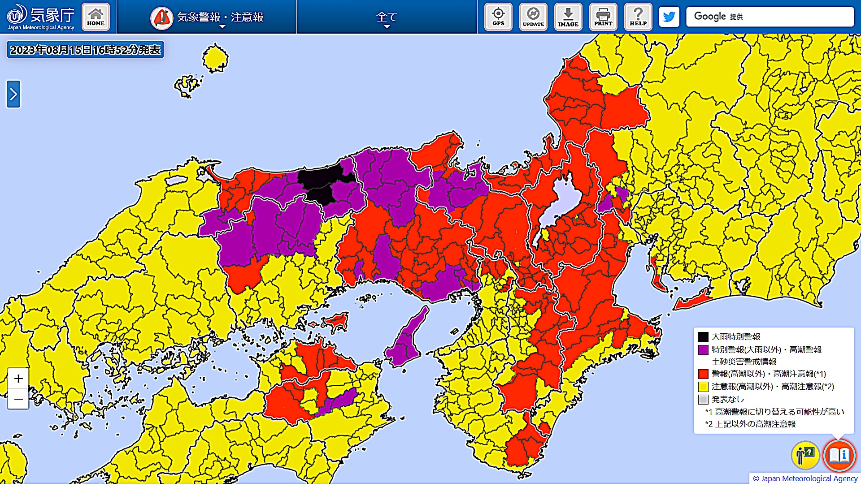Viewport: 861px width, 504px height.
Task: Download map via IMAGE button
Action: coord(568,17)
